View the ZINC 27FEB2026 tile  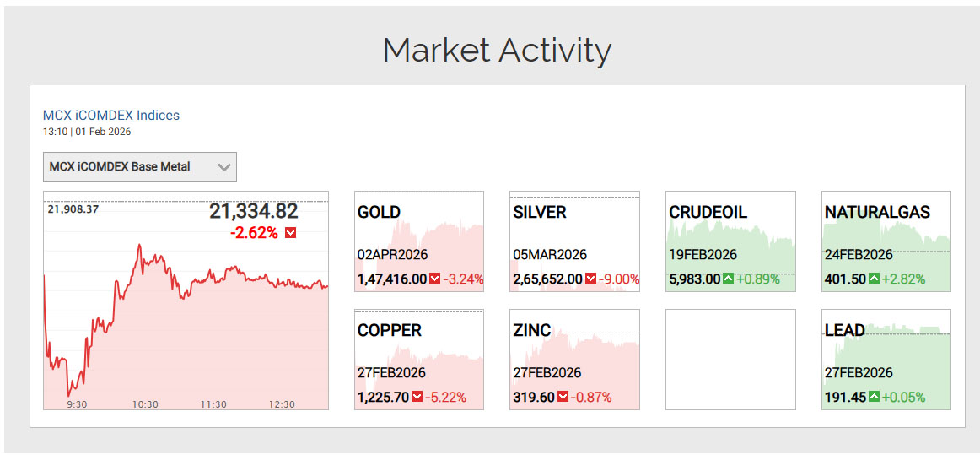point(574,359)
